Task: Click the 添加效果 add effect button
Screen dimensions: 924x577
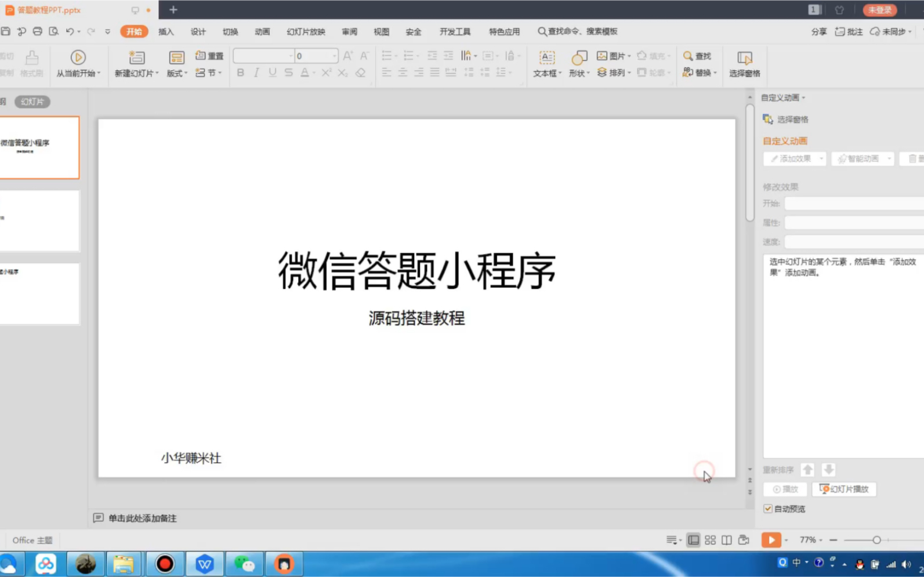Action: 794,158
